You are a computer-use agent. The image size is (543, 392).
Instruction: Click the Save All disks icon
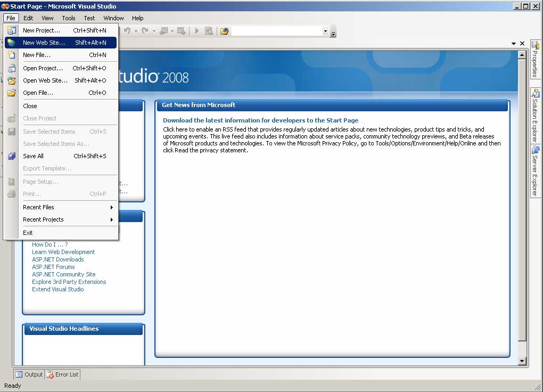click(x=11, y=156)
